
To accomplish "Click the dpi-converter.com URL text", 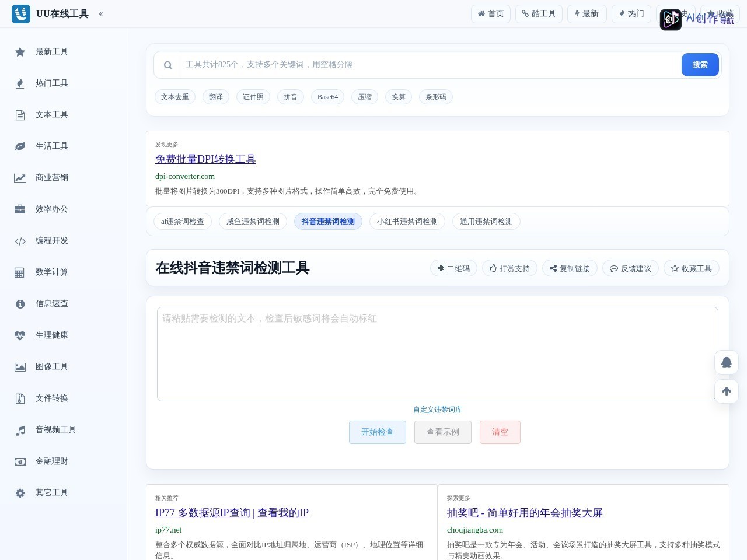I will coord(185,177).
